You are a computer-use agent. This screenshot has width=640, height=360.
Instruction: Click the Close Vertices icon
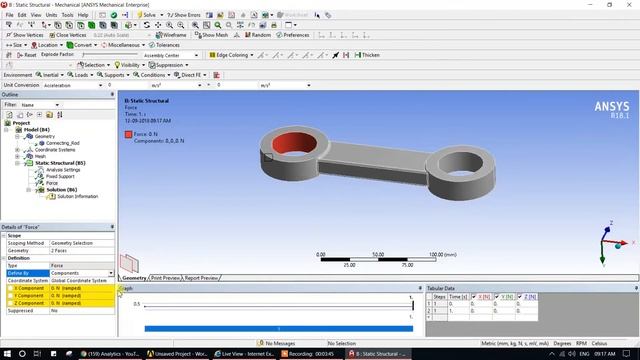click(52, 35)
